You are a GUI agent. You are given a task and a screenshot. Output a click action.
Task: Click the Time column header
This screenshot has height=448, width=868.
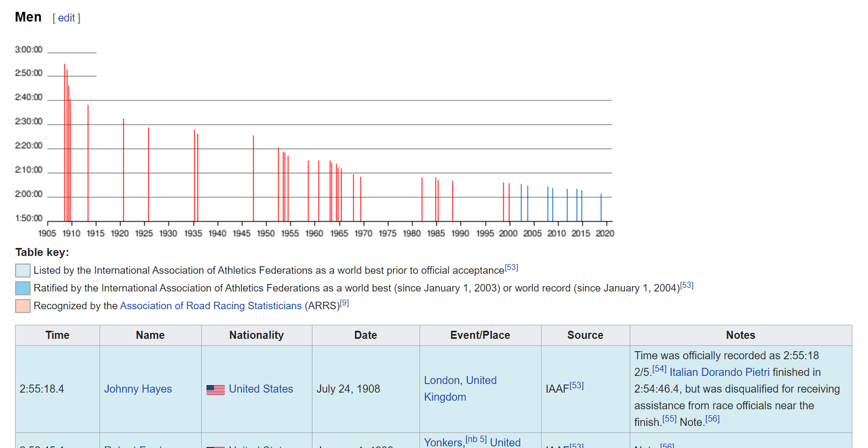point(58,335)
